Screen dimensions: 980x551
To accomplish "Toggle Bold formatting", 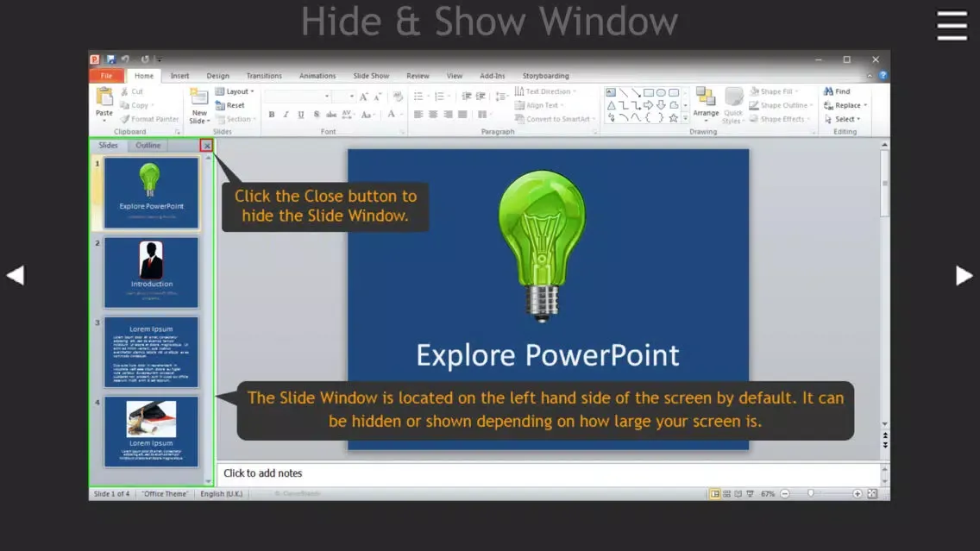I will coord(271,115).
